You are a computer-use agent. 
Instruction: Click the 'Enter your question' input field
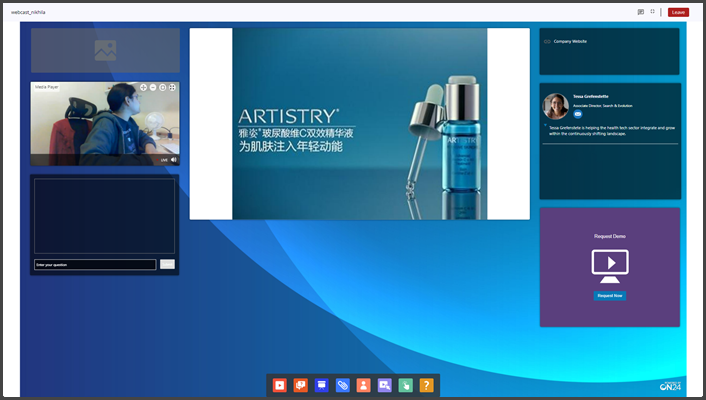[x=95, y=265]
